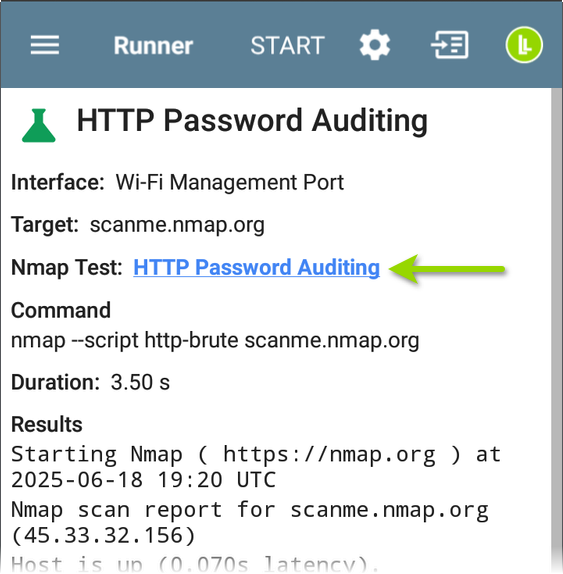Viewport: 563px width, 574px height.
Task: Click the 3.50 s duration value
Action: click(140, 382)
